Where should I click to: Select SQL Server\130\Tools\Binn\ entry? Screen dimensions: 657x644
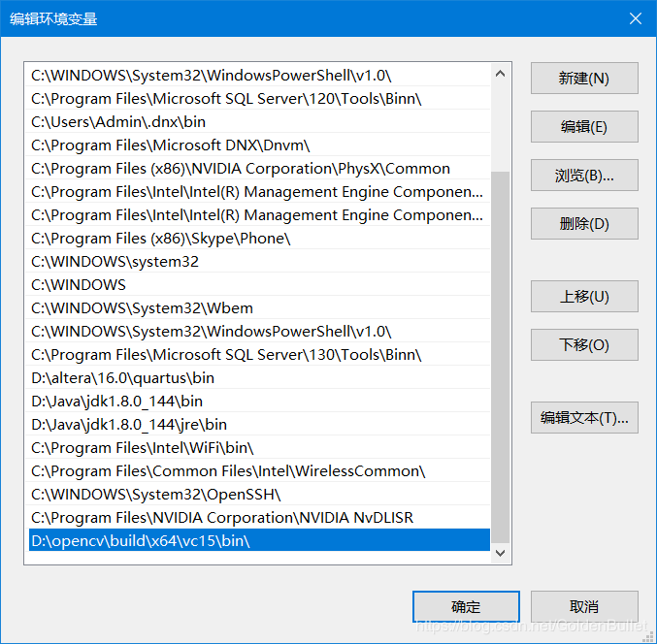(x=259, y=355)
